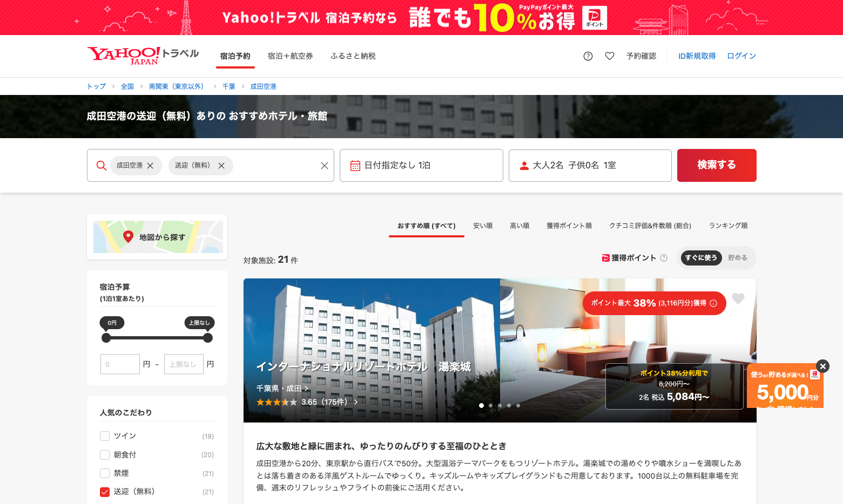Click the 上限なし price slider handle
This screenshot has width=843, height=504.
207,338
